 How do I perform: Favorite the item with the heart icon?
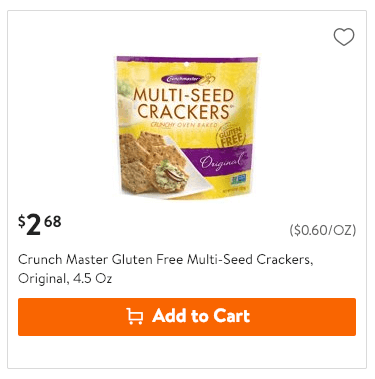[x=344, y=36]
